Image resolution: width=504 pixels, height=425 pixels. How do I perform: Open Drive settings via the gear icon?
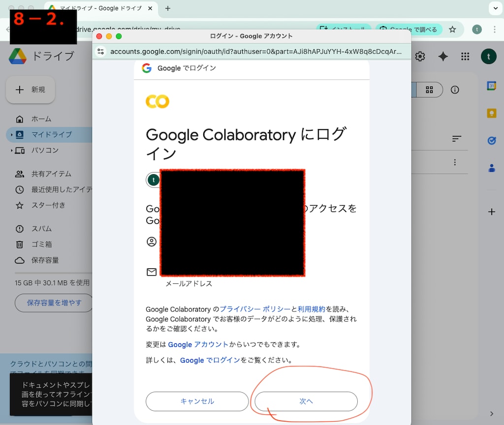click(420, 56)
